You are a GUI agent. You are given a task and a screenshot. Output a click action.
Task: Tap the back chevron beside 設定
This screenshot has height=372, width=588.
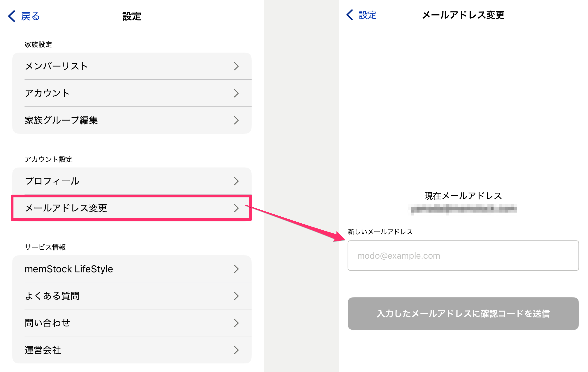pos(350,15)
